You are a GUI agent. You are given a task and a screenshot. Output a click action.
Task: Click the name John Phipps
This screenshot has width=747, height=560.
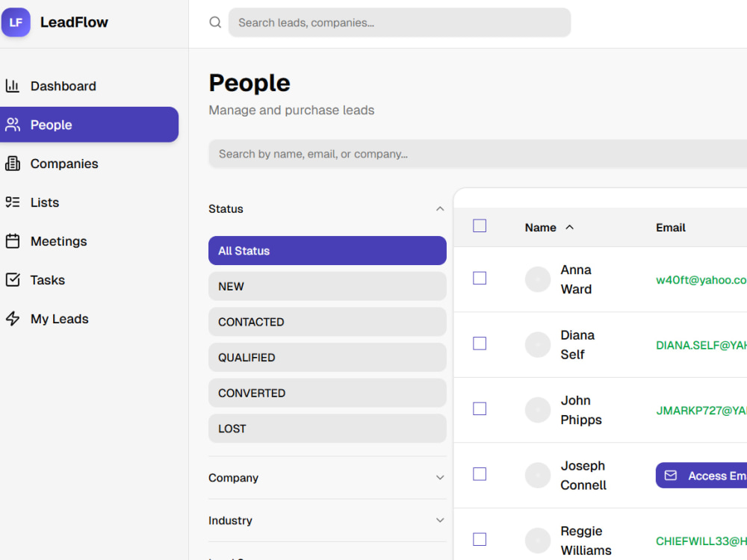pos(581,410)
